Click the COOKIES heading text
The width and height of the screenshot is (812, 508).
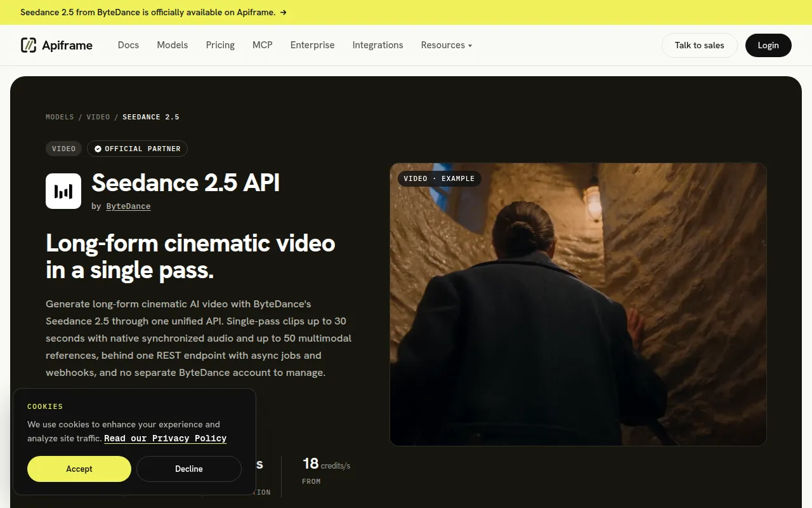click(x=45, y=406)
